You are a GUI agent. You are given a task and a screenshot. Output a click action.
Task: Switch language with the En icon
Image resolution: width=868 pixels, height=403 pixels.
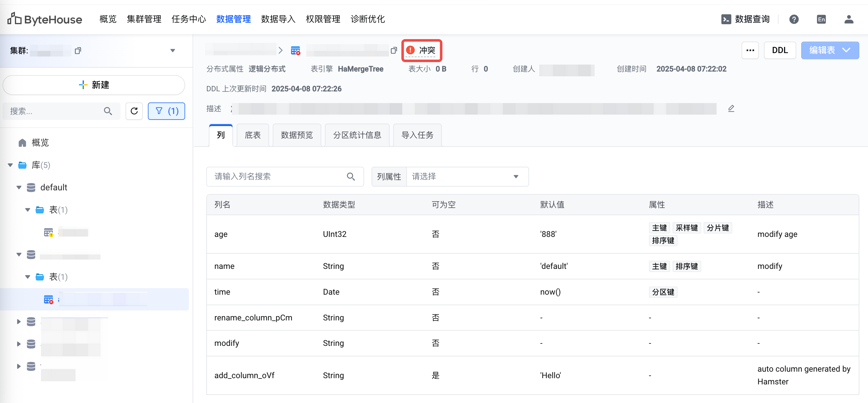click(x=821, y=19)
